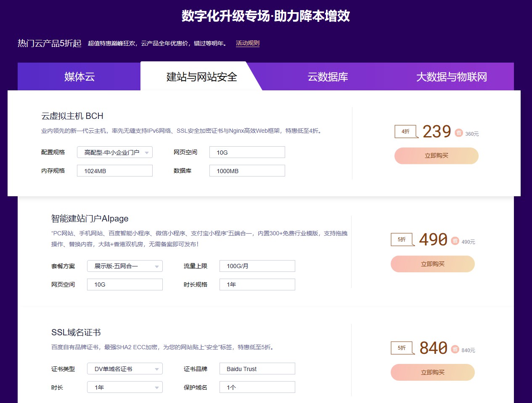Expand the 套餐方案 dropdown showing 展示版-五网合一
Screen dimensions: 532x403
125,266
